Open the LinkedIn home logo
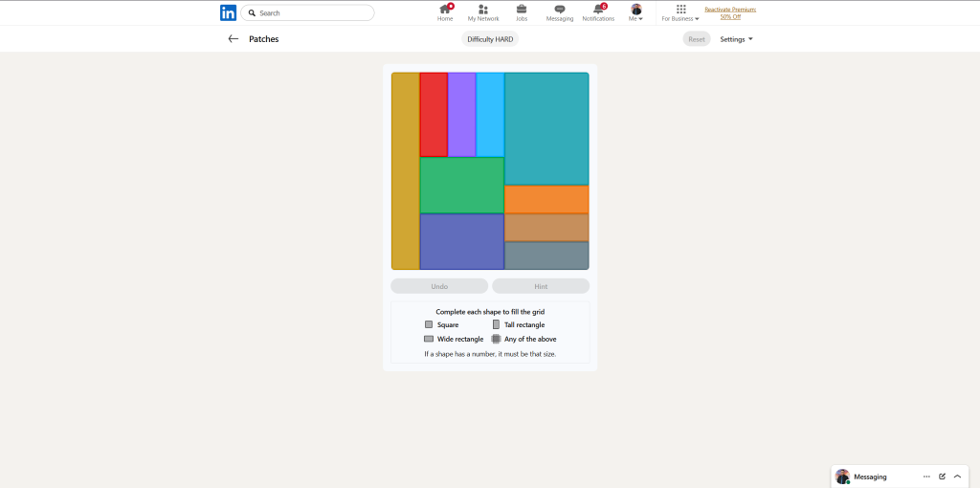This screenshot has width=980, height=488. 228,12
